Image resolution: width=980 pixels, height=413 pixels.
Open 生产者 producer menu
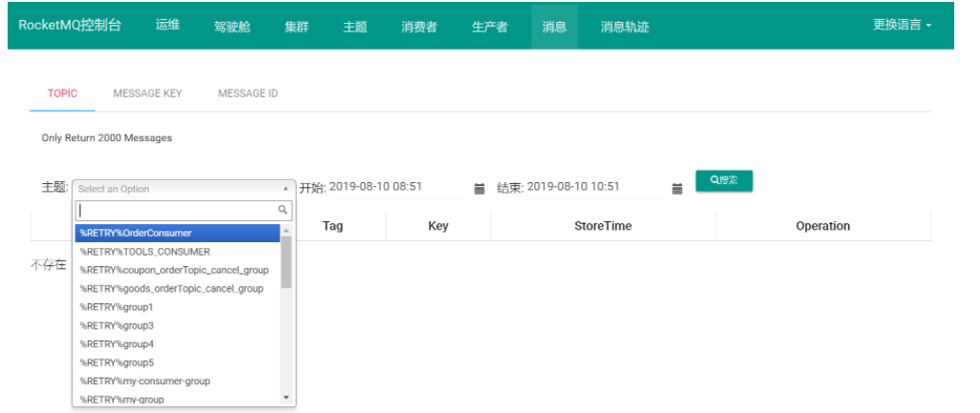pos(490,27)
